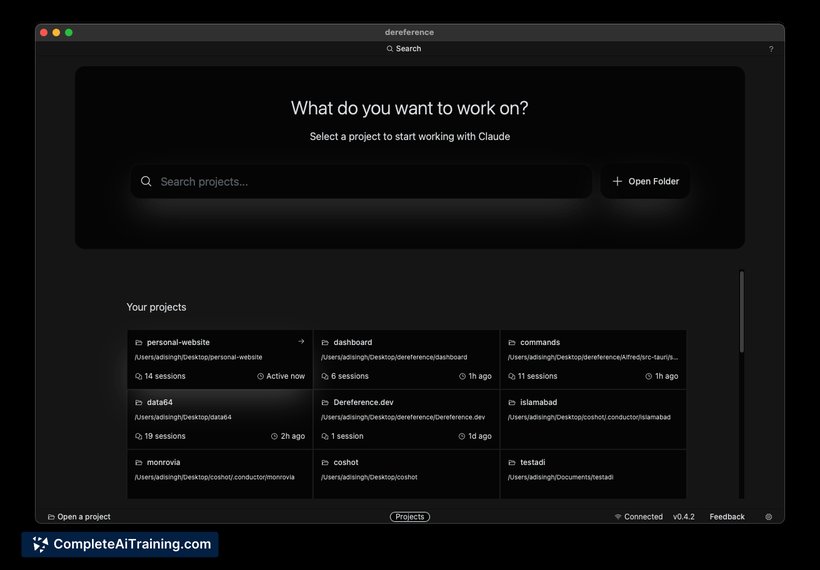Click the 19 sessions count
This screenshot has height=570, width=820.
point(165,437)
